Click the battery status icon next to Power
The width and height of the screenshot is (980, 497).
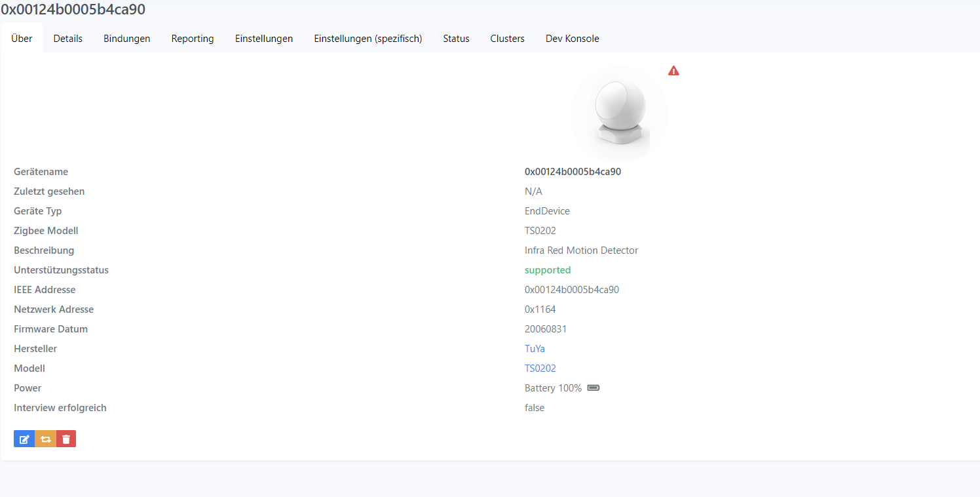point(593,388)
